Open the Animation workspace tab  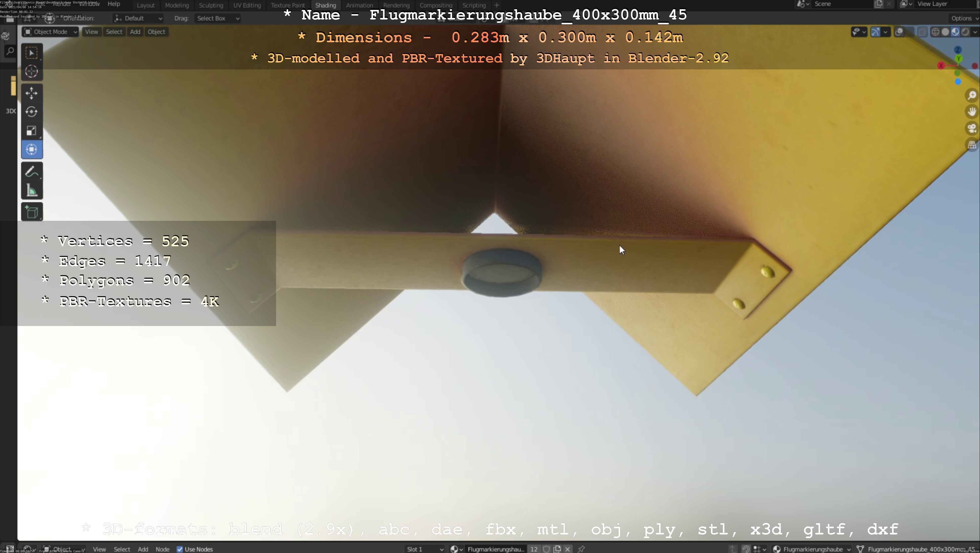(360, 5)
